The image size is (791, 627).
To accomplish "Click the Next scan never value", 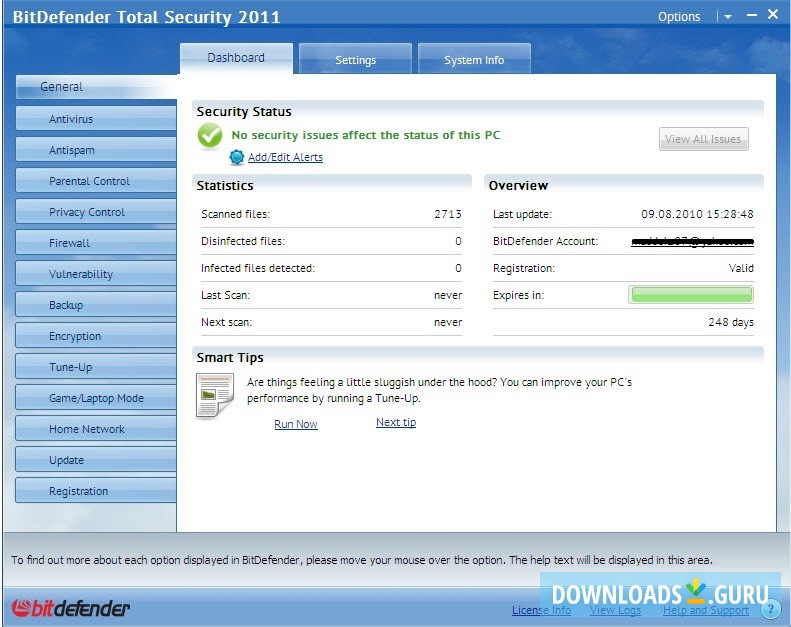I will tap(448, 322).
